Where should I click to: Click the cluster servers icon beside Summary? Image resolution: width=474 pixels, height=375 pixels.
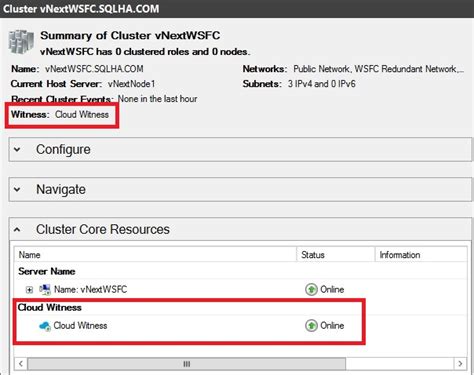(21, 42)
